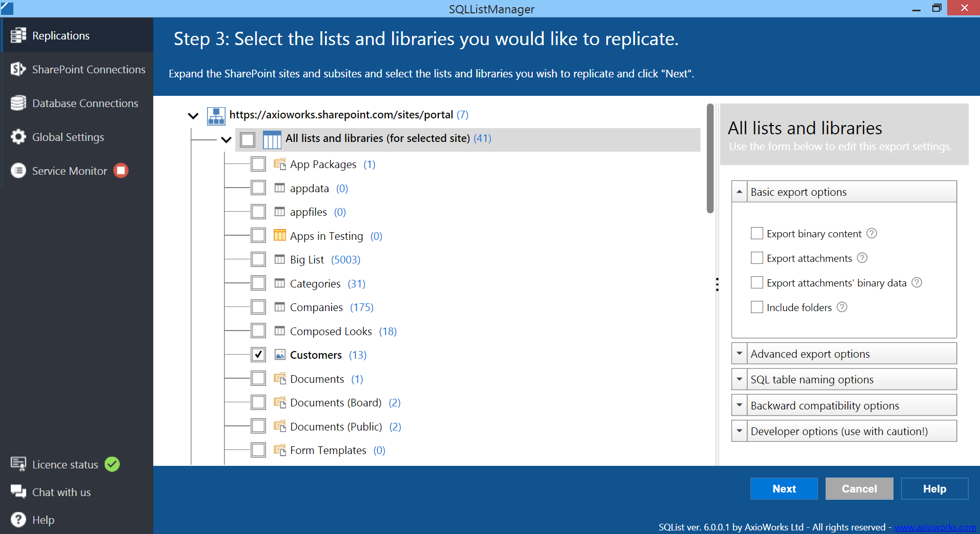Expand SQL table naming options
980x534 pixels.
[x=739, y=379]
